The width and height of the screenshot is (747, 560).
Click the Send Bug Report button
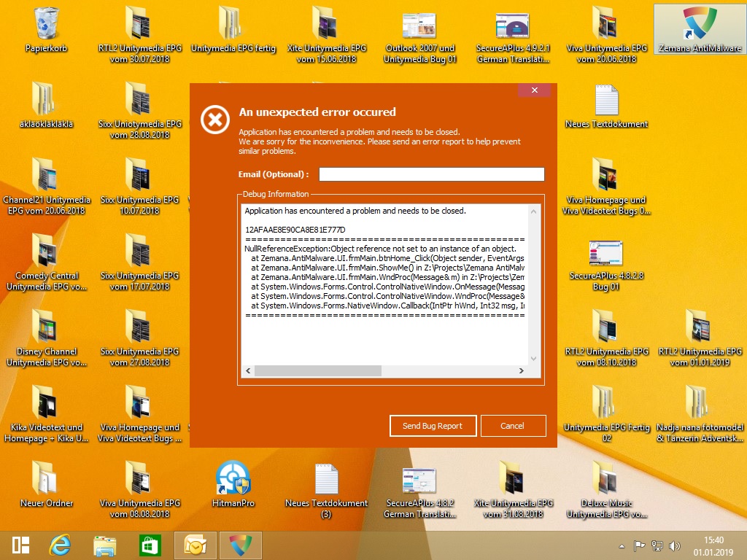[x=433, y=426]
